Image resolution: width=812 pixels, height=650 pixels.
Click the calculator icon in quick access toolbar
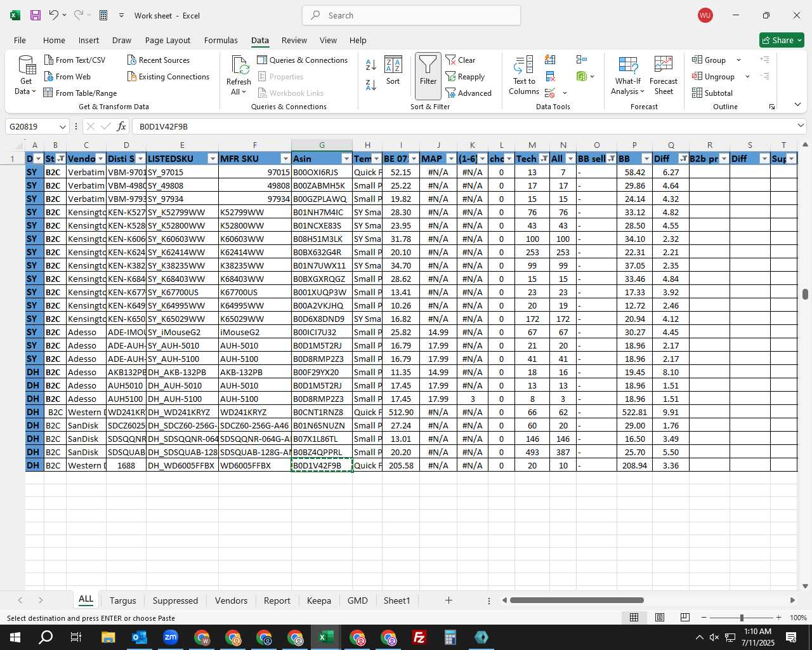click(x=103, y=15)
